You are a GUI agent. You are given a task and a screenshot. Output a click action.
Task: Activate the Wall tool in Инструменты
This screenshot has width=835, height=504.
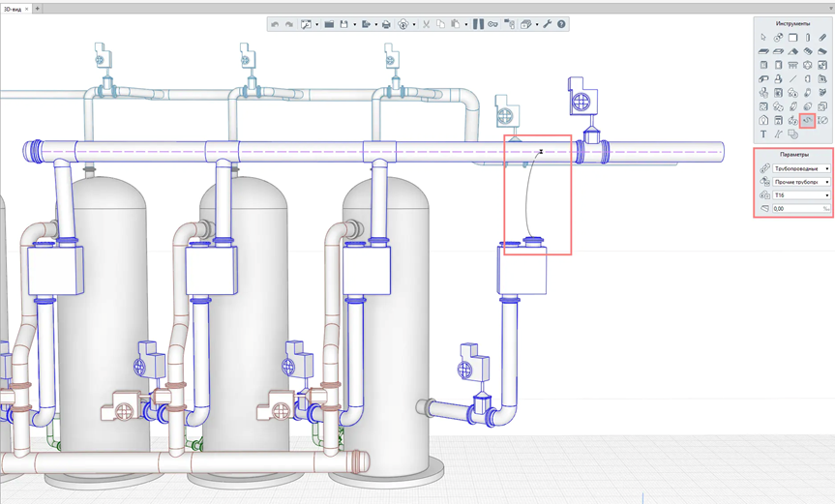(793, 38)
